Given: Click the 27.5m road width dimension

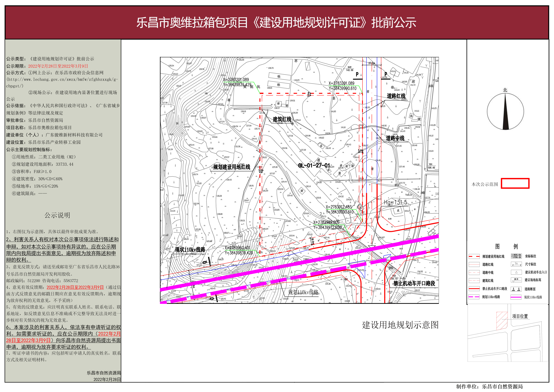Looking at the screenshot, I should pos(372,63).
